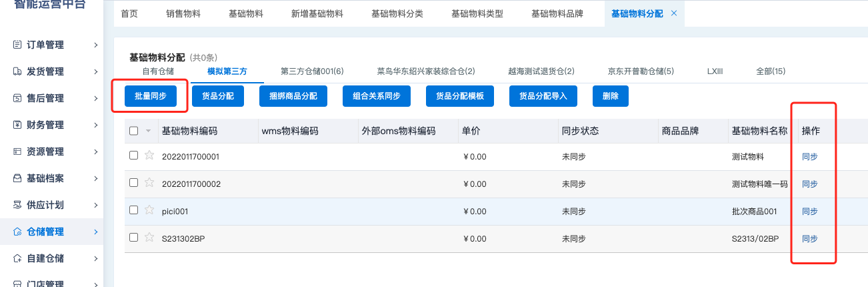
Task: Open dropdown arrow beside header checkbox
Action: point(149,131)
